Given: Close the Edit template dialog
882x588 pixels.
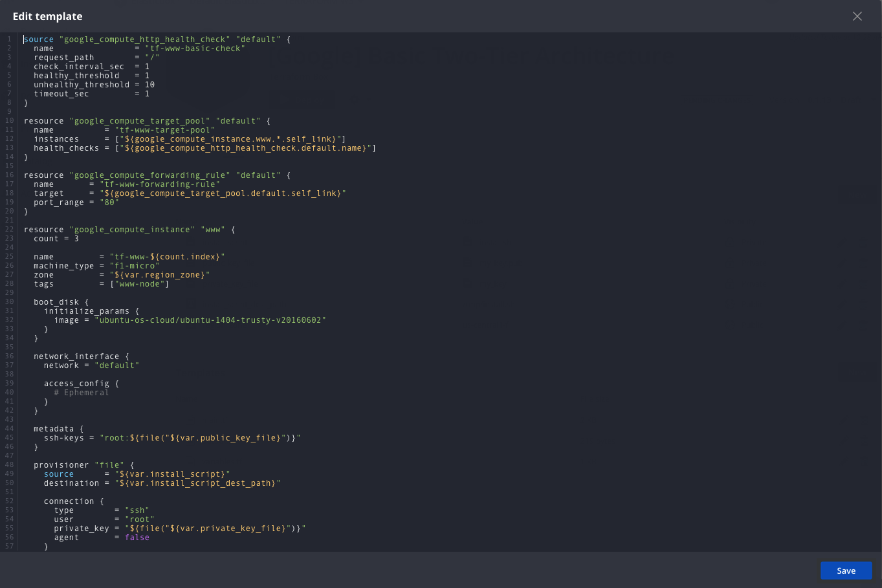Looking at the screenshot, I should pos(857,16).
